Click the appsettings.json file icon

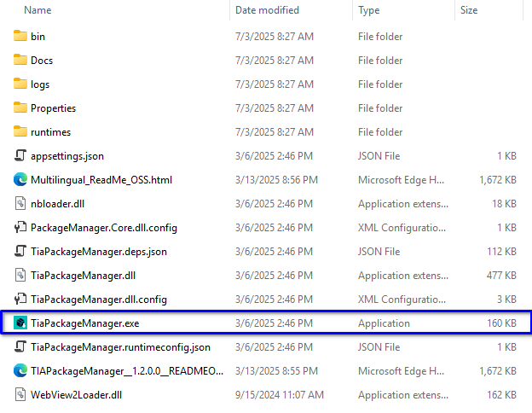point(20,155)
